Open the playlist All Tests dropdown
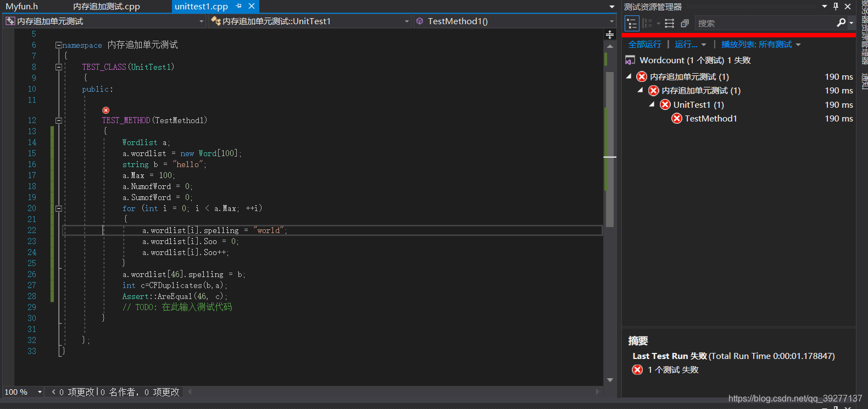868x409 pixels. coord(761,45)
